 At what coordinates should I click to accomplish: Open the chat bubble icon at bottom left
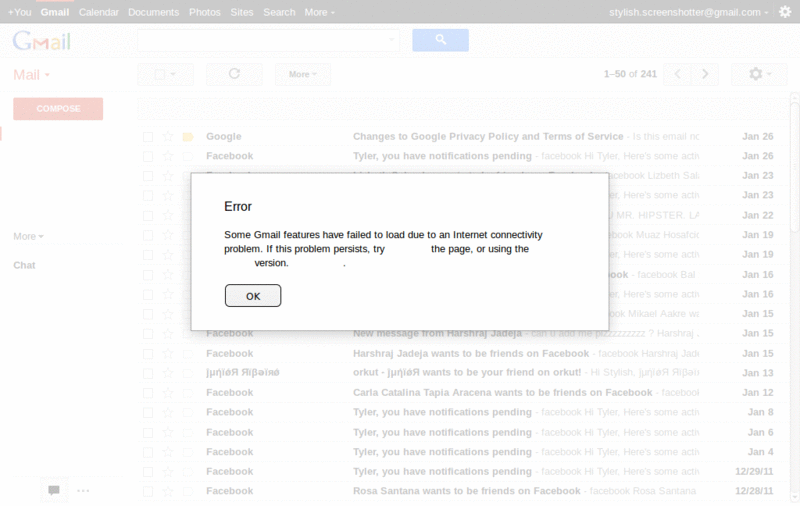(x=54, y=490)
